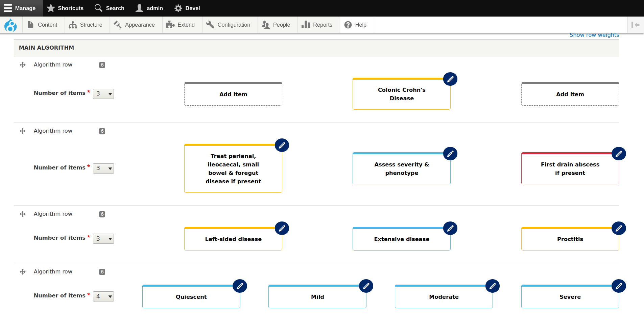
Task: Select the Proctitis card
Action: coord(570,239)
